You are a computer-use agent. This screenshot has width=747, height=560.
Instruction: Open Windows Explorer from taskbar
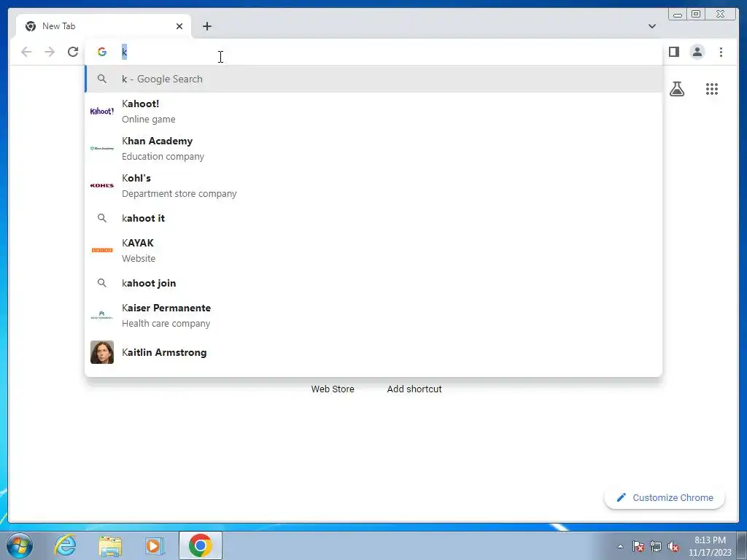pyautogui.click(x=110, y=545)
